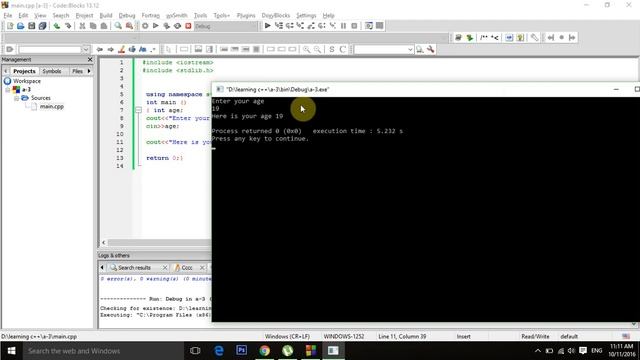This screenshot has width=640, height=360.
Task: Open Replace with the red magnifier icon
Action: click(x=129, y=26)
